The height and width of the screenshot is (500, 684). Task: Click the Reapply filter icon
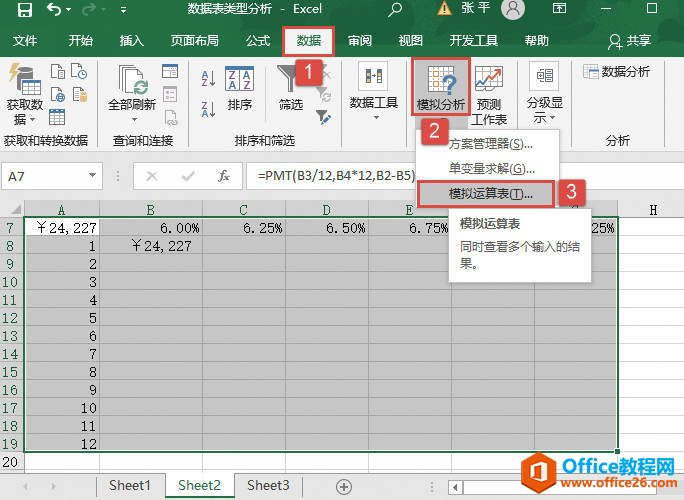coord(323,94)
